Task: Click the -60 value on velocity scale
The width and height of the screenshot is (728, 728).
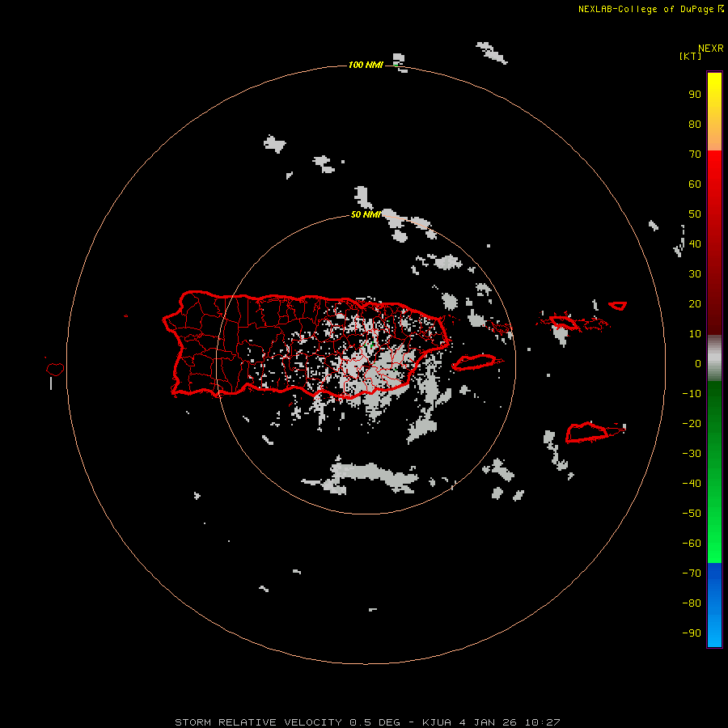Action: pyautogui.click(x=692, y=544)
